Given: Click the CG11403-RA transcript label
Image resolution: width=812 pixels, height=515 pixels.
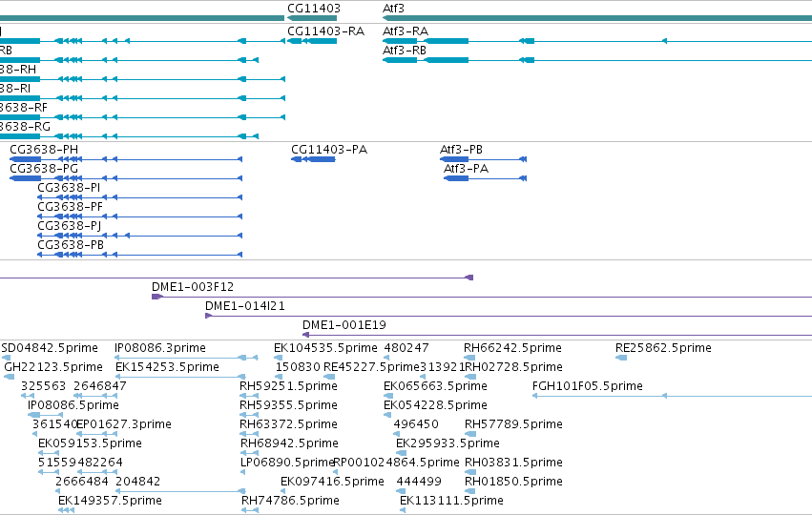Looking at the screenshot, I should tap(325, 31).
